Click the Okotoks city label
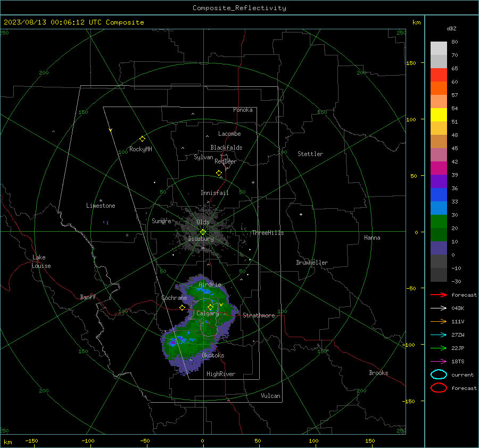Image resolution: width=479 pixels, height=448 pixels. (213, 355)
